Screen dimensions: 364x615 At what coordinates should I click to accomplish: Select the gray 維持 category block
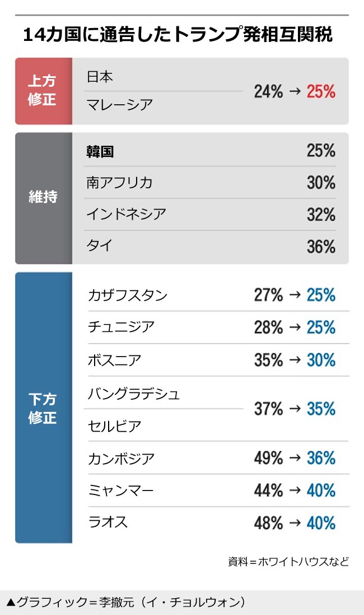coord(43,198)
